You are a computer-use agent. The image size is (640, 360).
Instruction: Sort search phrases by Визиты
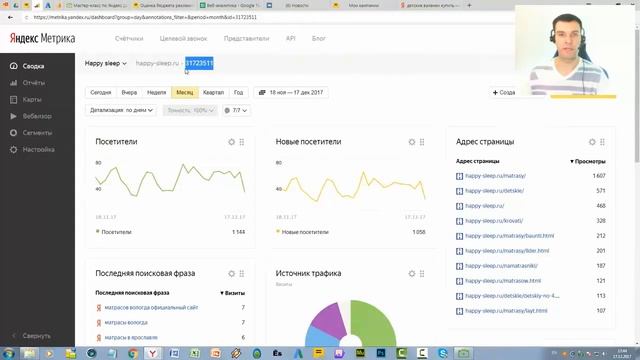[x=232, y=293]
